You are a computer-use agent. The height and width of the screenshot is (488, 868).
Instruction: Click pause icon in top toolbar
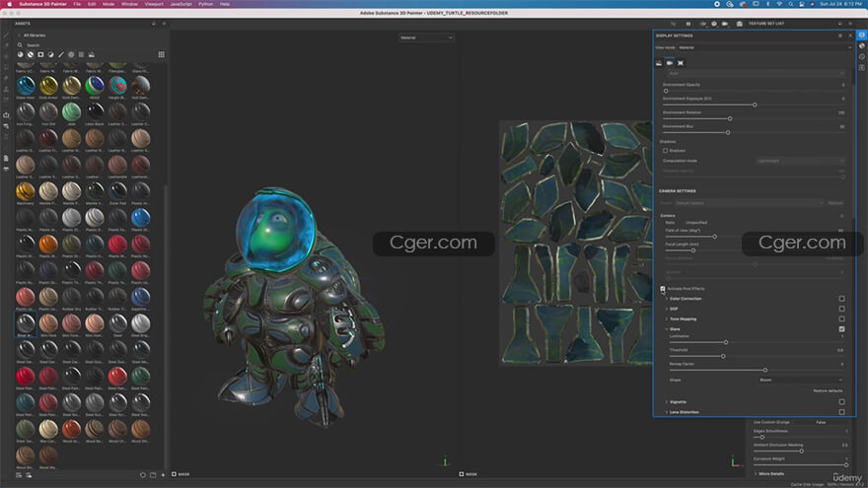688,24
